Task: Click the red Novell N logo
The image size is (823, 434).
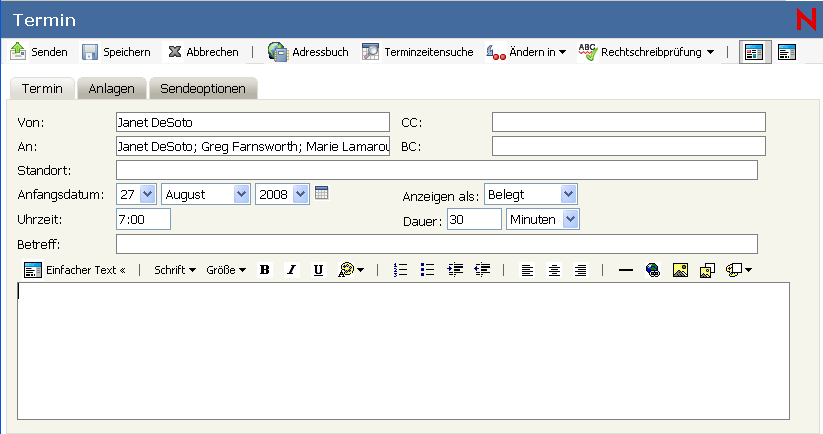Action: [x=807, y=19]
